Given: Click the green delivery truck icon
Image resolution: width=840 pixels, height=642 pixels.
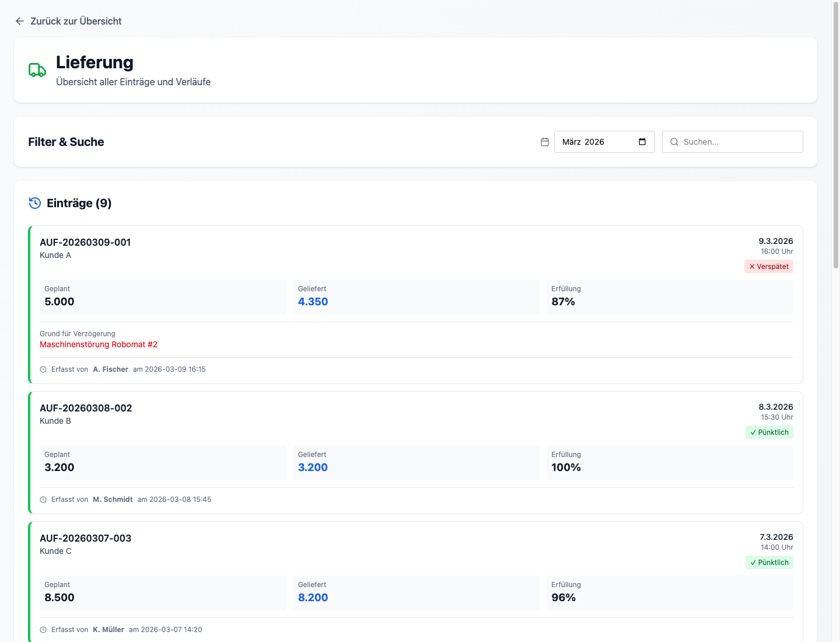Looking at the screenshot, I should (x=37, y=71).
